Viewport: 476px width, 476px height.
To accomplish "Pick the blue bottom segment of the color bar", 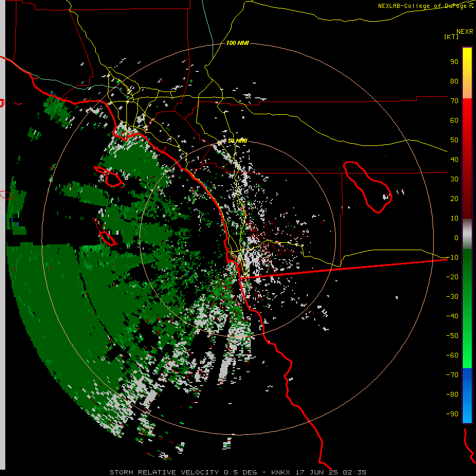I will 467,395.
